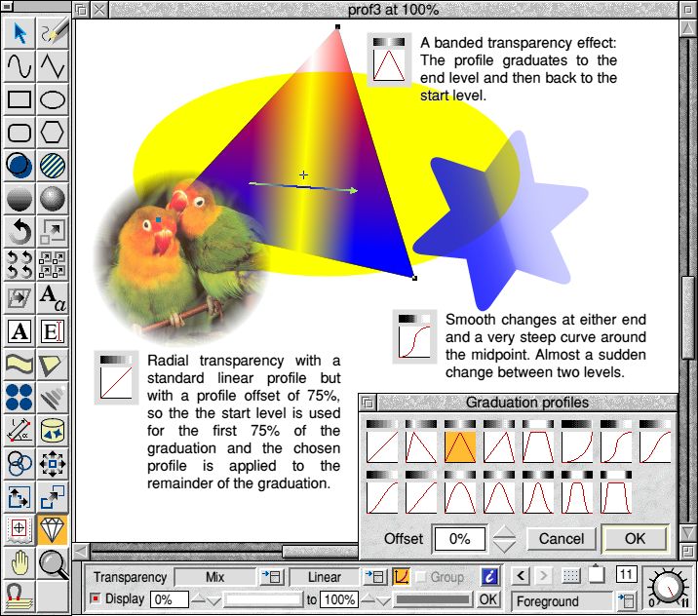The height and width of the screenshot is (616, 698).
Task: Click Cancel in Graduation profiles dialog
Action: point(561,538)
